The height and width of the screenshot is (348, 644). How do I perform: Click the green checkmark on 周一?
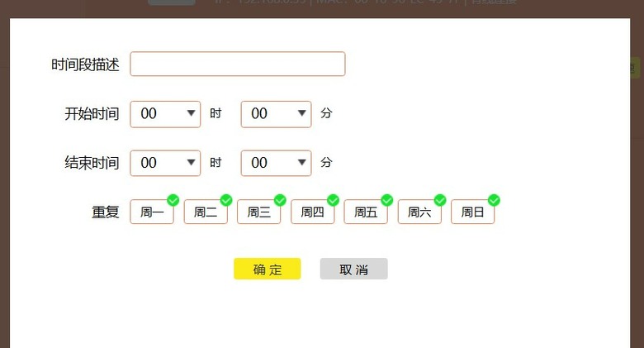173,200
